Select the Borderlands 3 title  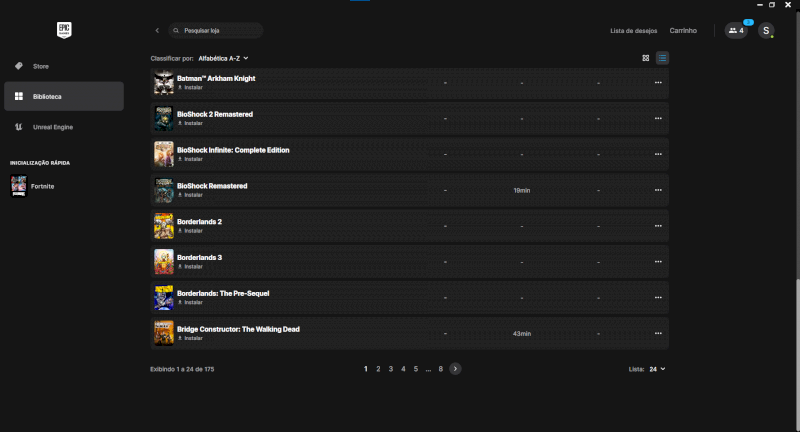click(x=199, y=258)
